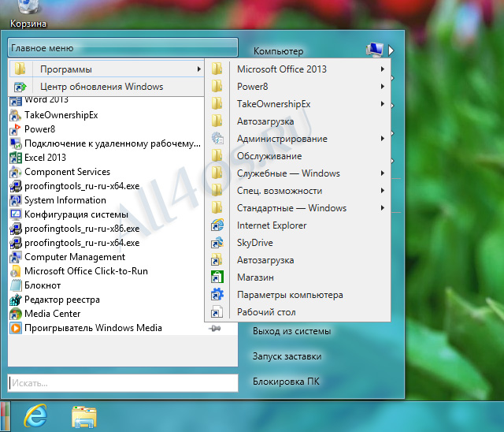Open Редактор реестра text entry
The width and height of the screenshot is (504, 432).
[62, 300]
